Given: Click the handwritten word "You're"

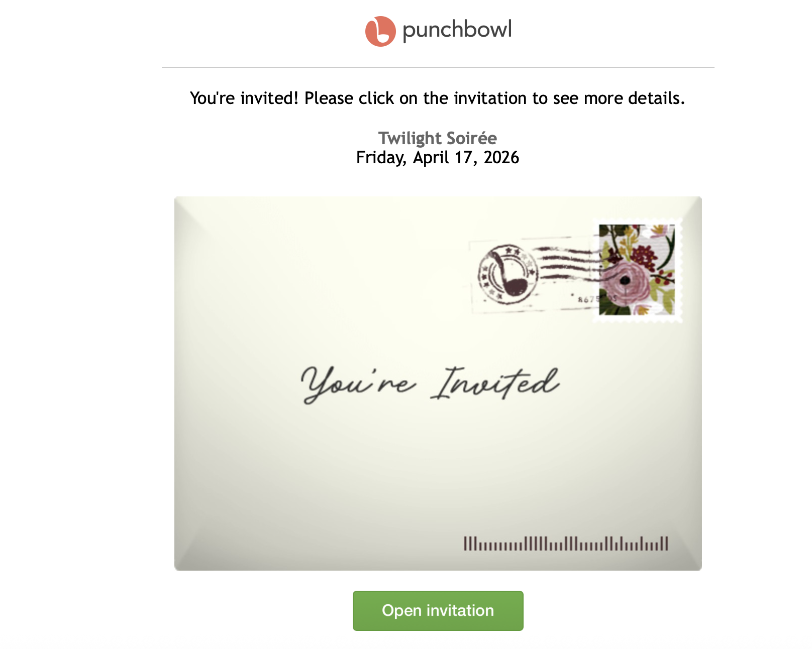Looking at the screenshot, I should click(x=357, y=384).
